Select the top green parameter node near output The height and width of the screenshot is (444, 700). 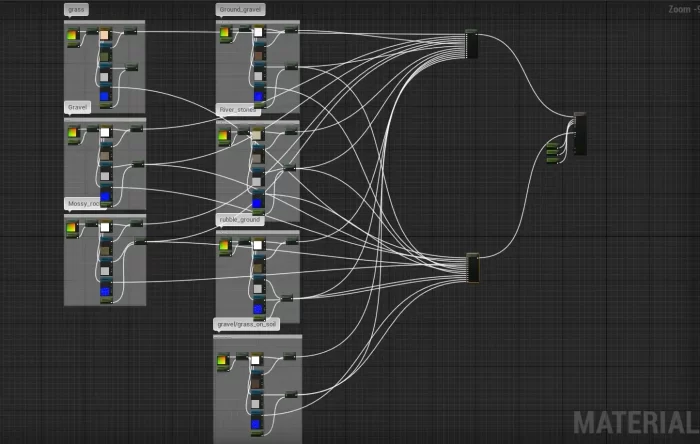pos(552,146)
